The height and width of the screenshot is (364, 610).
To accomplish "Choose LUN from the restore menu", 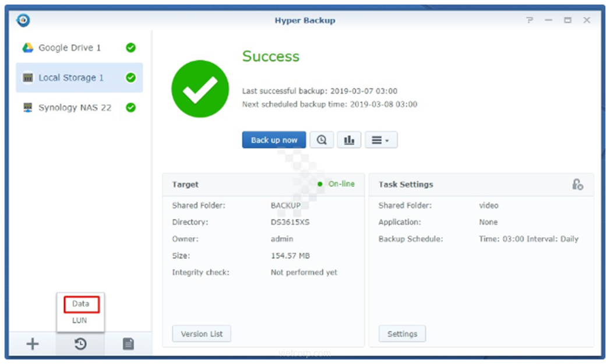I will [80, 320].
